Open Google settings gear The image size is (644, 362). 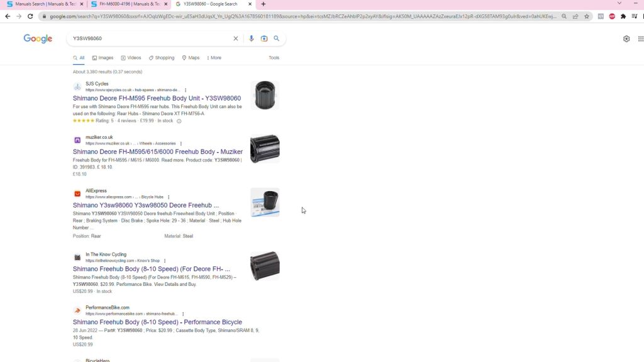626,39
